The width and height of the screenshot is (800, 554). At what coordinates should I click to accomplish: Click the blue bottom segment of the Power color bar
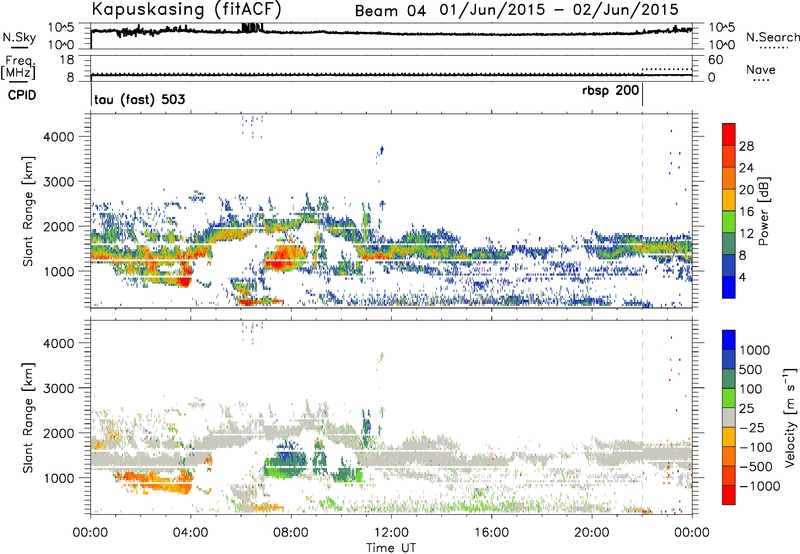tap(729, 287)
